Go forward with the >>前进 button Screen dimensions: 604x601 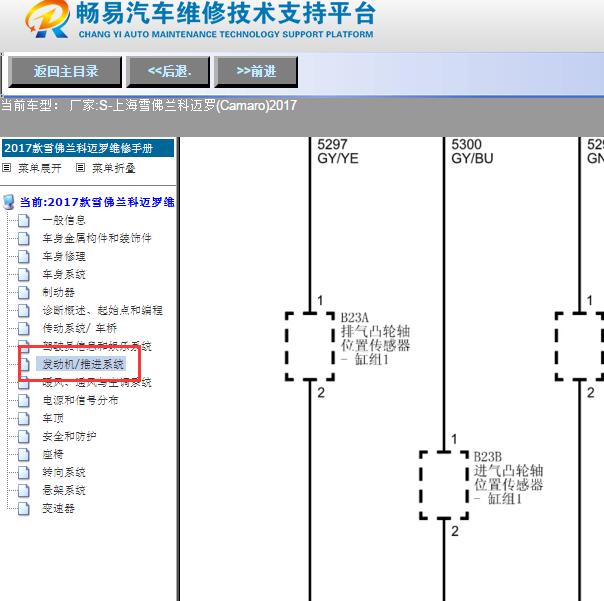point(256,71)
